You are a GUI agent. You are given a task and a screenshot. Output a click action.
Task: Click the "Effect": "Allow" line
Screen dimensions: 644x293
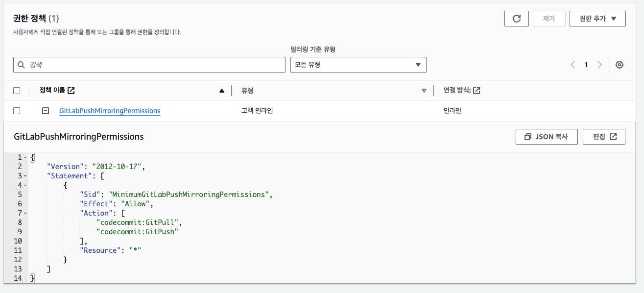[x=117, y=204]
